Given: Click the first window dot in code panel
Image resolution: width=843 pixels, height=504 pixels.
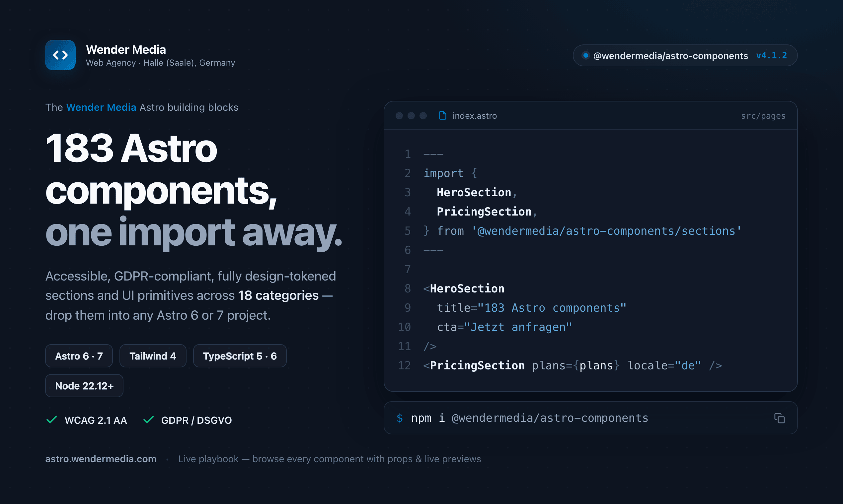Looking at the screenshot, I should (x=399, y=116).
